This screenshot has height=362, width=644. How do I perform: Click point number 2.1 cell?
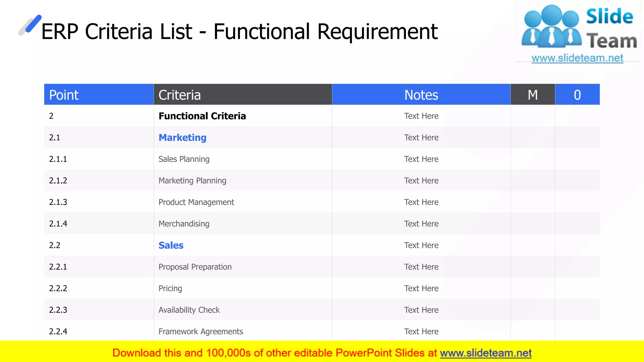(x=99, y=137)
